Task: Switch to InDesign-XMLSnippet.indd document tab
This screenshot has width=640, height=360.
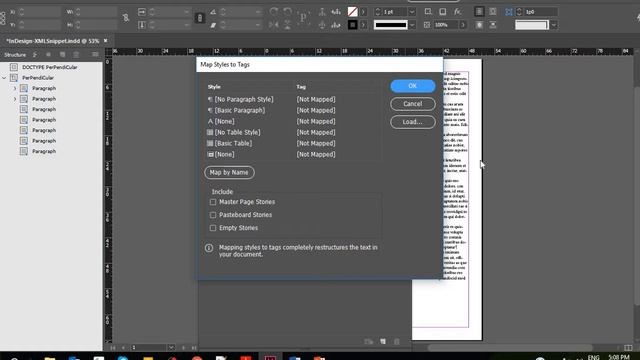Action: coord(53,41)
